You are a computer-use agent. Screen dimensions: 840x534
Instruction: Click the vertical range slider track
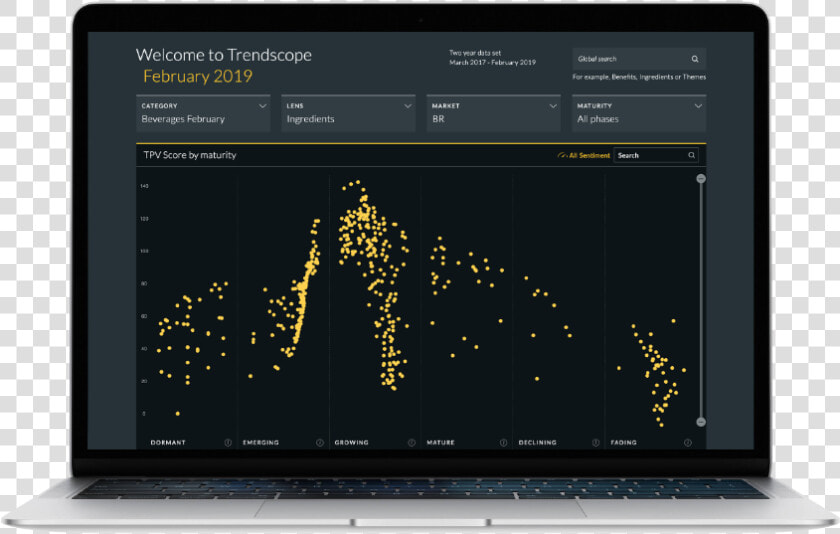coord(701,300)
